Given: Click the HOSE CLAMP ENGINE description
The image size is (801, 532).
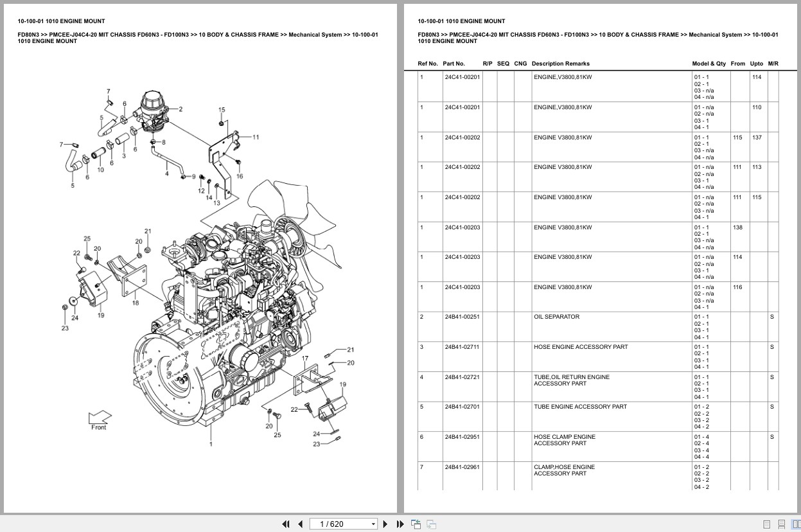Looking at the screenshot, I should pos(565,437).
